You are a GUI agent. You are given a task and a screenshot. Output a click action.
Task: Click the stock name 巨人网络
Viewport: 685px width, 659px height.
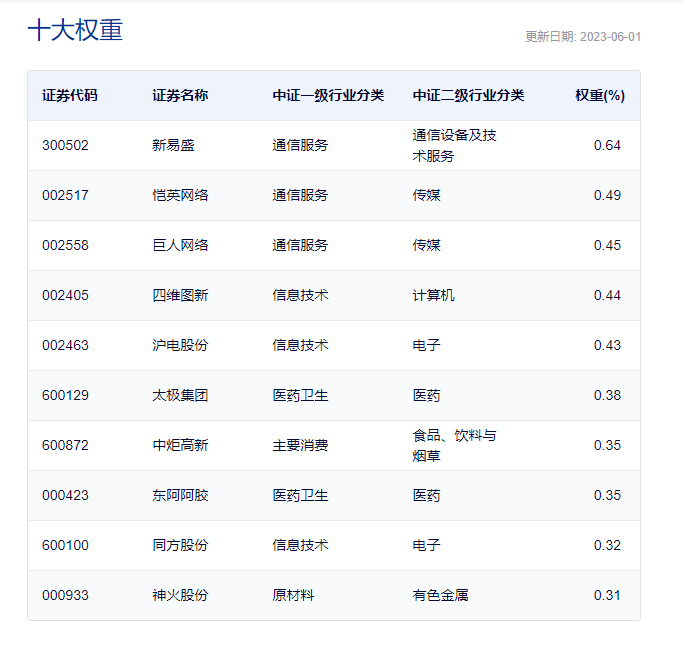180,245
